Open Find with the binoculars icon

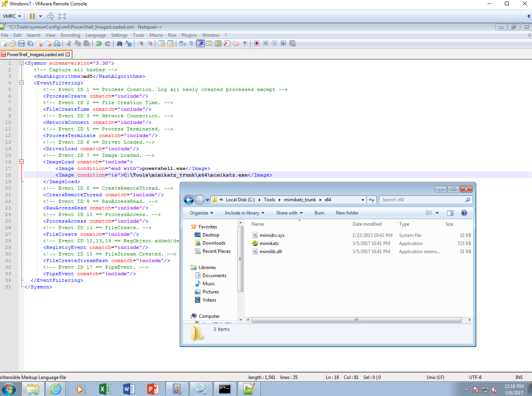[x=119, y=43]
